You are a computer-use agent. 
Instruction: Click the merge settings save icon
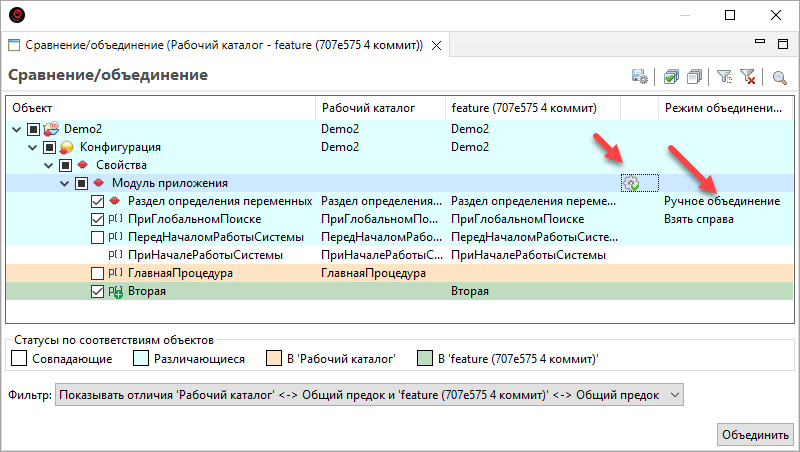640,76
